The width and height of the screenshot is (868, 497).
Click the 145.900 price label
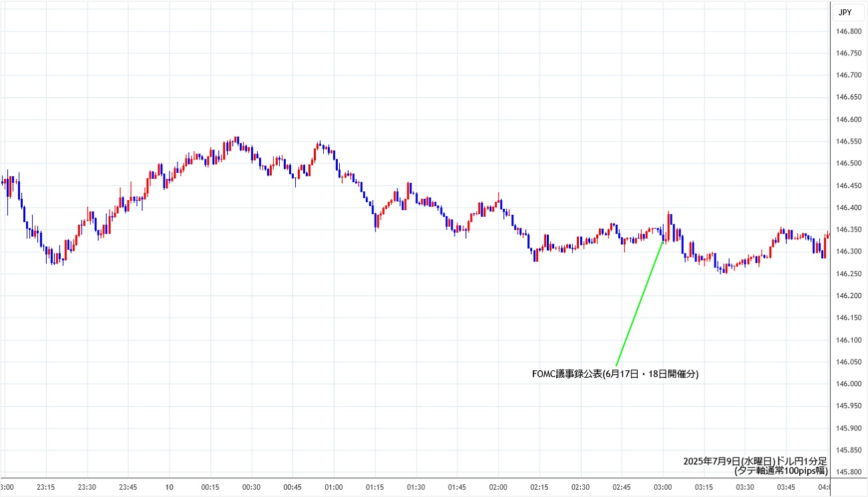tap(848, 428)
